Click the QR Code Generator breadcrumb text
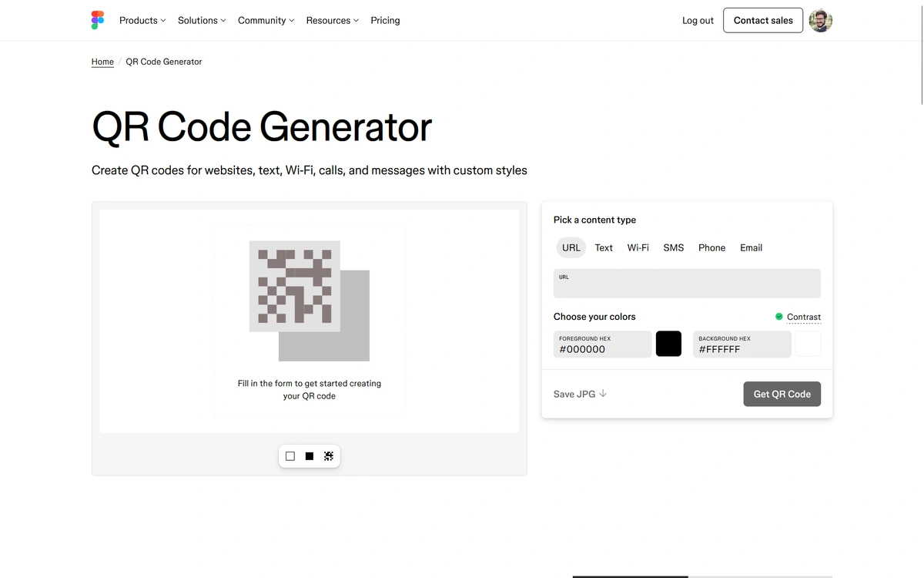 (164, 62)
